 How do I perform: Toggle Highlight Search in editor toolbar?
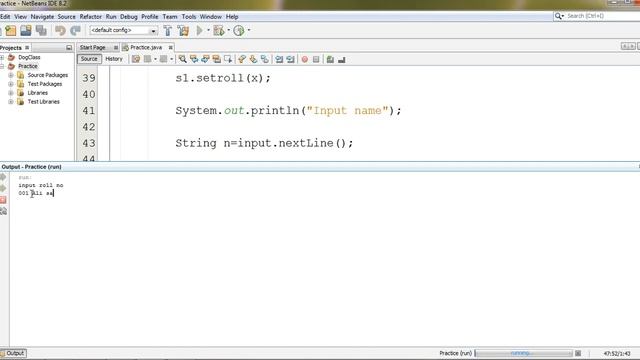[216, 60]
